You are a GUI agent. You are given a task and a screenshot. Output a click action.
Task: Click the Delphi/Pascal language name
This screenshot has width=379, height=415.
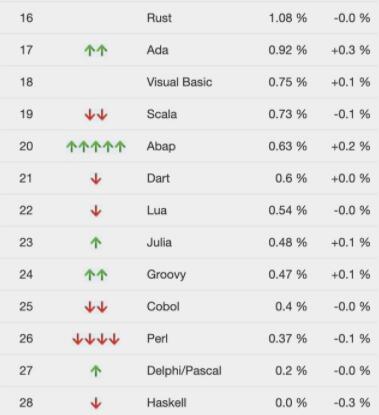[184, 371]
